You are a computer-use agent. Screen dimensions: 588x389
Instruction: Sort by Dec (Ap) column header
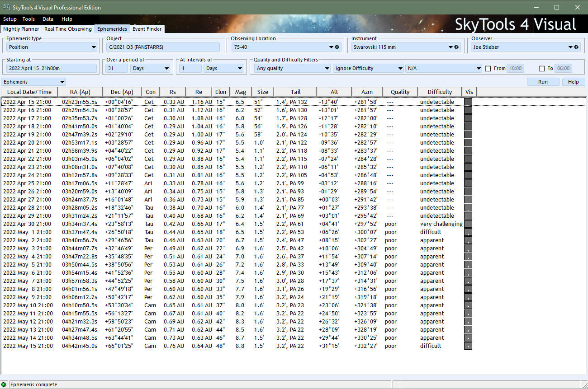(122, 92)
